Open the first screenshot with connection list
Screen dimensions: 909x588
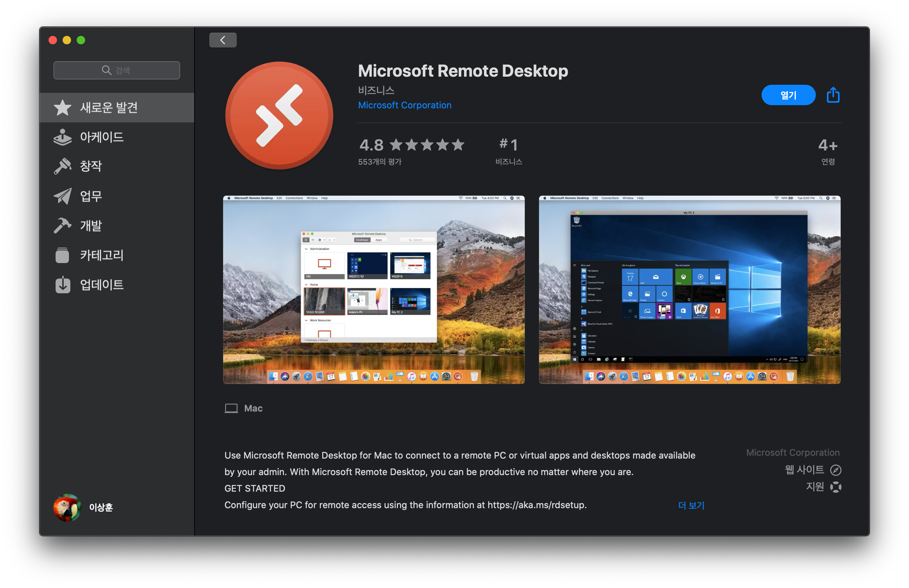coord(374,289)
